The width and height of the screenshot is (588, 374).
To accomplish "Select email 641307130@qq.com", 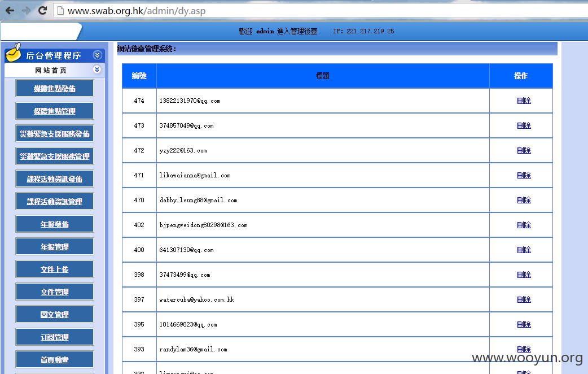I will [186, 250].
